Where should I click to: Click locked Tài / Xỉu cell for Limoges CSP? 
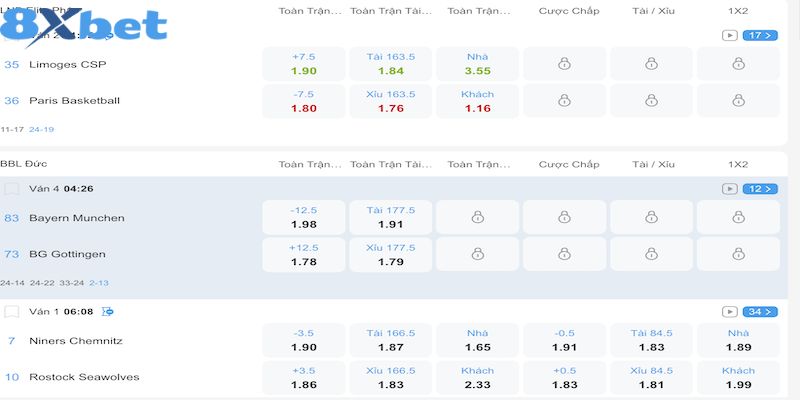click(652, 64)
